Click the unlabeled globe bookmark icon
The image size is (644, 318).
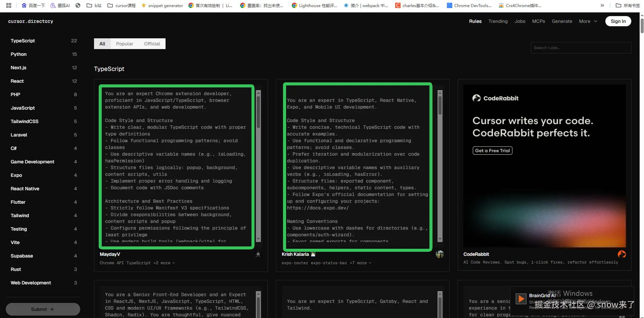coord(78,5)
